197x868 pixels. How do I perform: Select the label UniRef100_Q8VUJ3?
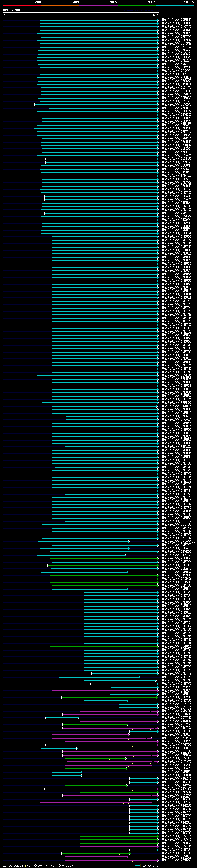pyautogui.click(x=177, y=856)
